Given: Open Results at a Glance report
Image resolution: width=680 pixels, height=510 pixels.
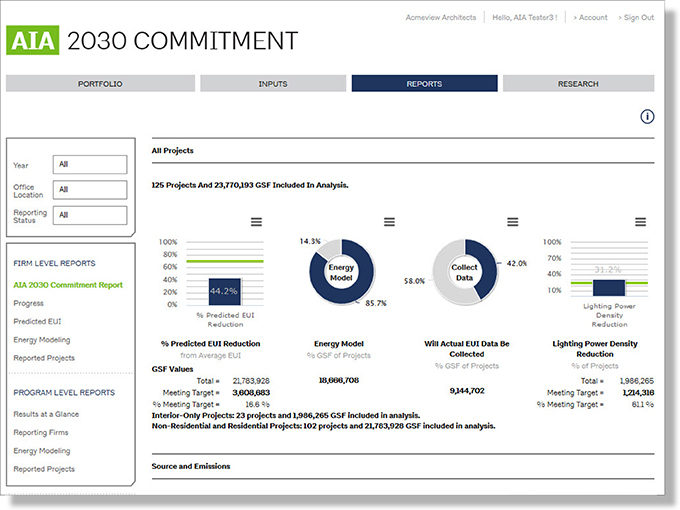Looking at the screenshot, I should coord(46,414).
